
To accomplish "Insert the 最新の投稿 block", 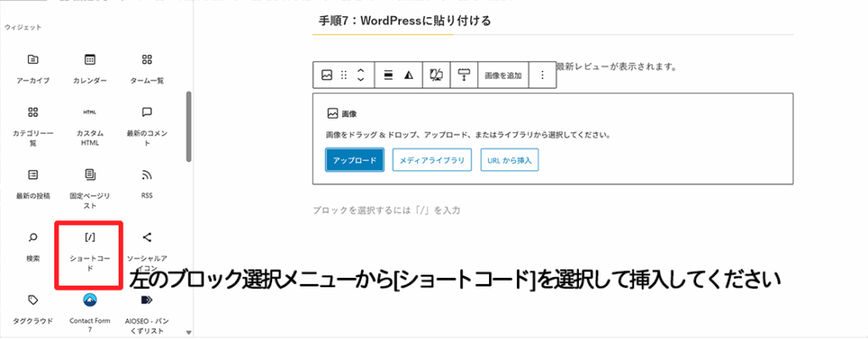I will pos(32,183).
